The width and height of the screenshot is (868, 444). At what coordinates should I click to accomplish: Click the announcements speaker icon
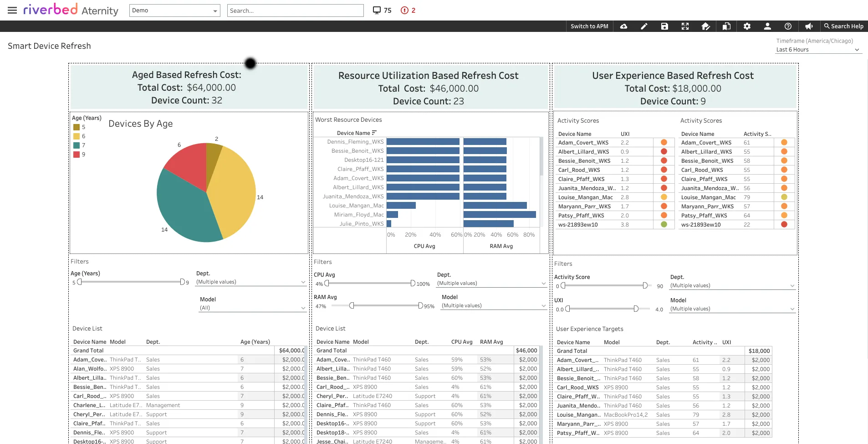809,26
